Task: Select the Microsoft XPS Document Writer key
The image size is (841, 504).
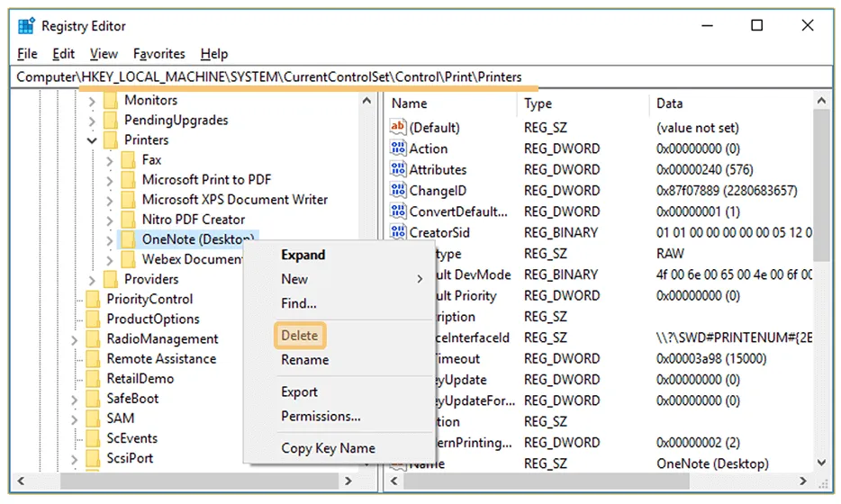Action: pos(235,200)
